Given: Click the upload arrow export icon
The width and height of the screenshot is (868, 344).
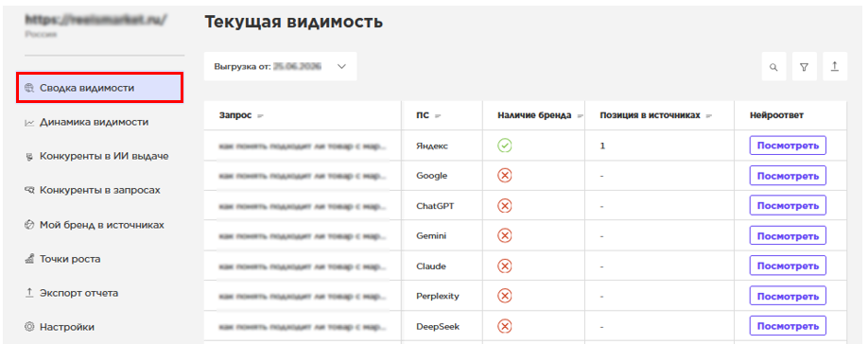Looking at the screenshot, I should pyautogui.click(x=835, y=67).
